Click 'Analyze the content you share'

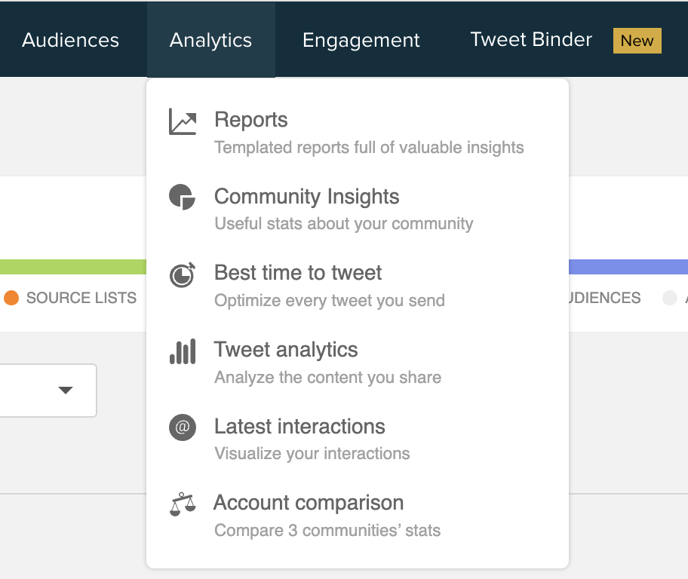tap(328, 377)
